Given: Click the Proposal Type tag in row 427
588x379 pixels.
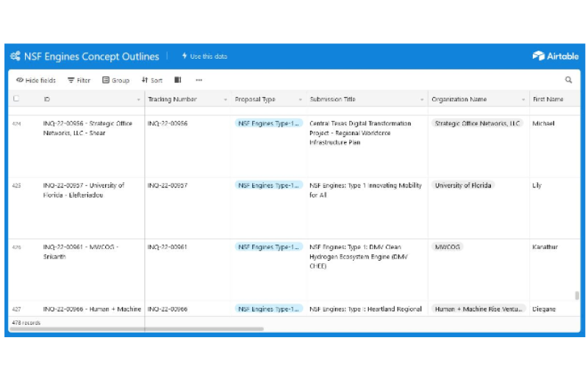Looking at the screenshot, I should (x=268, y=309).
